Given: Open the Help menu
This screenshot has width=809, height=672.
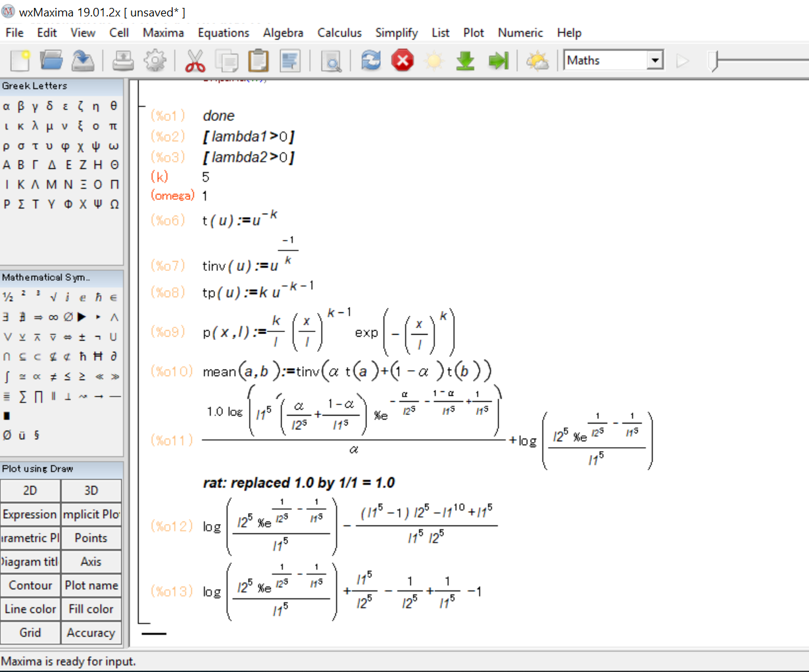Looking at the screenshot, I should [569, 32].
